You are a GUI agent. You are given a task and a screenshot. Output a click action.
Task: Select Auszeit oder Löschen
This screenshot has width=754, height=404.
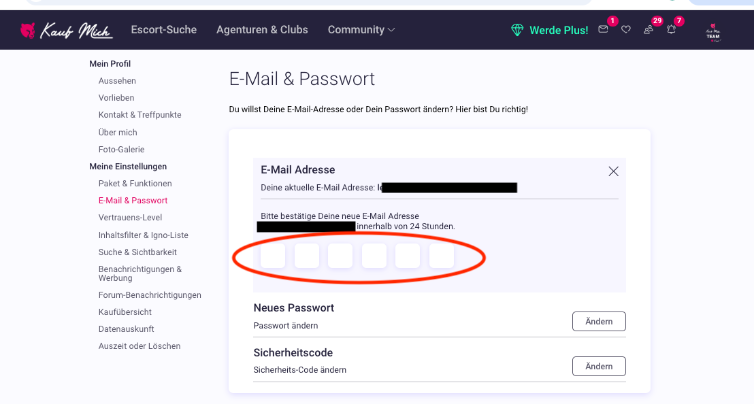pyautogui.click(x=139, y=346)
